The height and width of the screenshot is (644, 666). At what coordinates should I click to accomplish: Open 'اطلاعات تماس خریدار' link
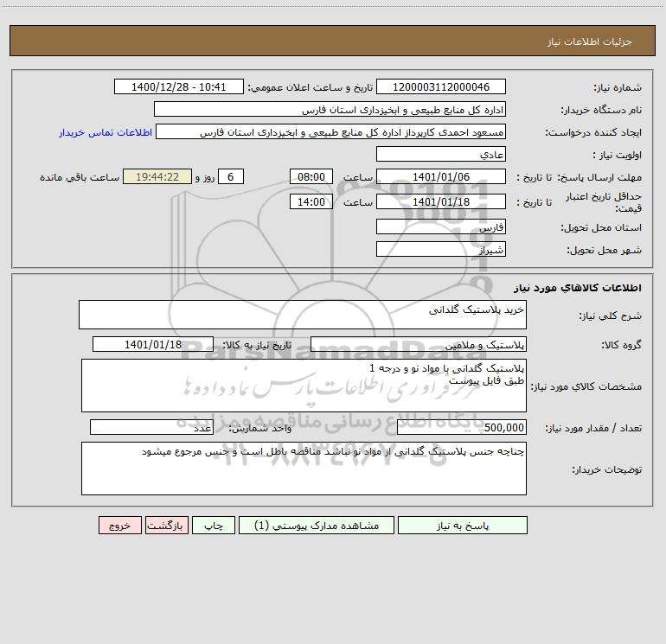pos(106,132)
